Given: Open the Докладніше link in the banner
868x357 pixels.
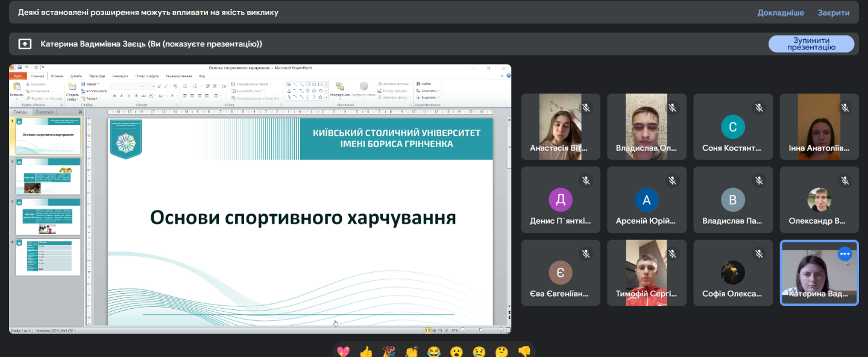Looking at the screenshot, I should [x=781, y=12].
